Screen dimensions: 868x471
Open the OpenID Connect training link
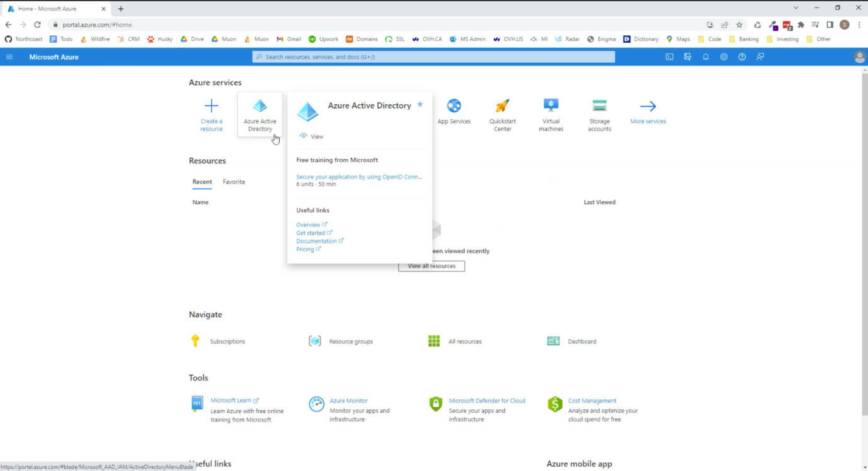(x=359, y=176)
